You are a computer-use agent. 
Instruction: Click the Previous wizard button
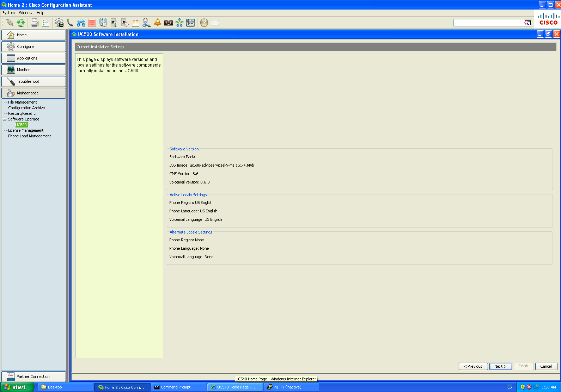pos(473,366)
